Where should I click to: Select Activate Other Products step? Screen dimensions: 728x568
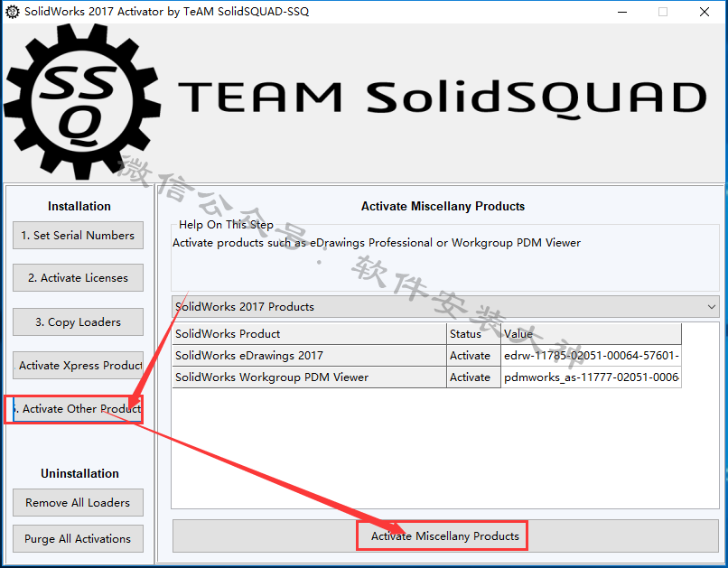tap(78, 409)
